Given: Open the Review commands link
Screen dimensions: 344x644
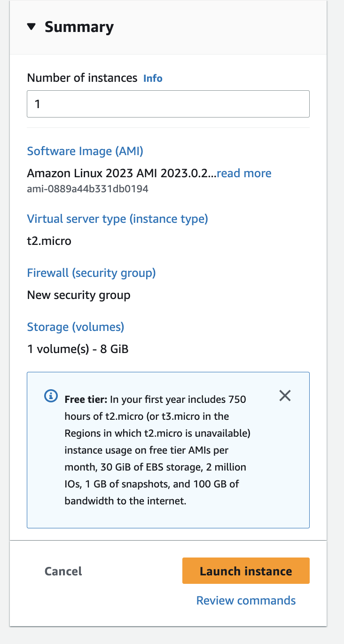Looking at the screenshot, I should [246, 600].
